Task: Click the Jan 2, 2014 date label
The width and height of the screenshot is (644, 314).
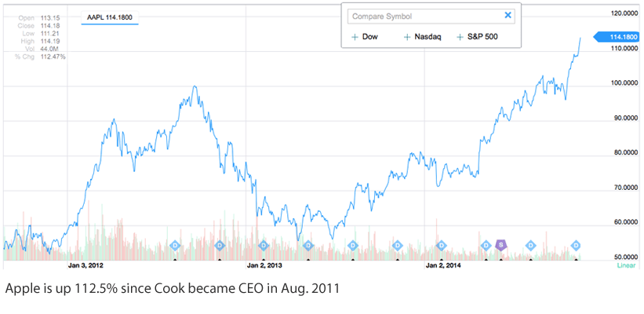Action: (442, 266)
